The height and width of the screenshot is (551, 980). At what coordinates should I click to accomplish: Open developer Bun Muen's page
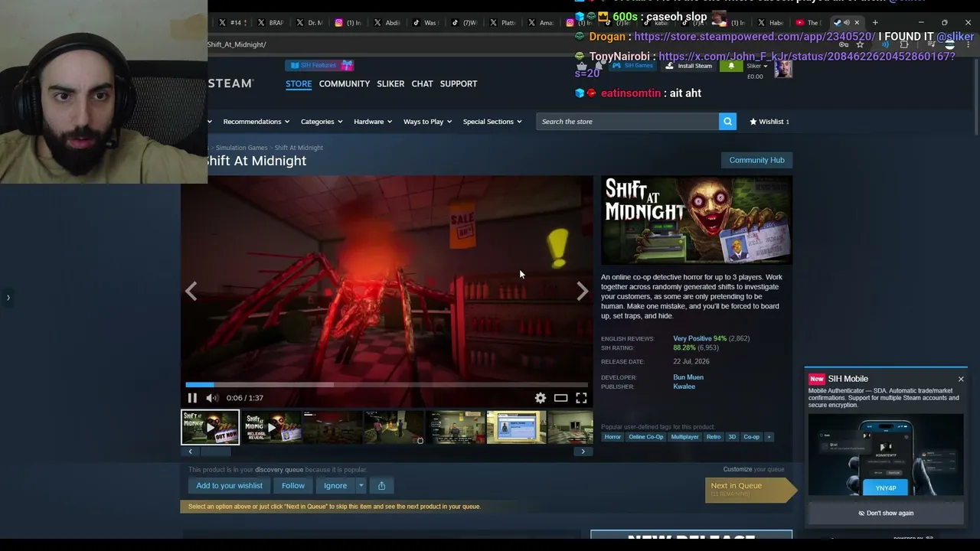[x=688, y=377]
